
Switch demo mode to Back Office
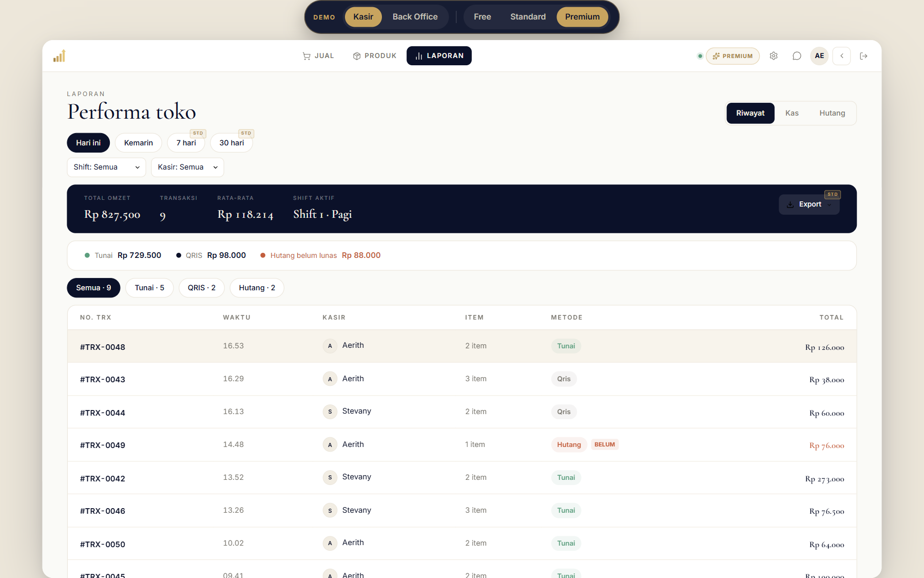click(415, 17)
